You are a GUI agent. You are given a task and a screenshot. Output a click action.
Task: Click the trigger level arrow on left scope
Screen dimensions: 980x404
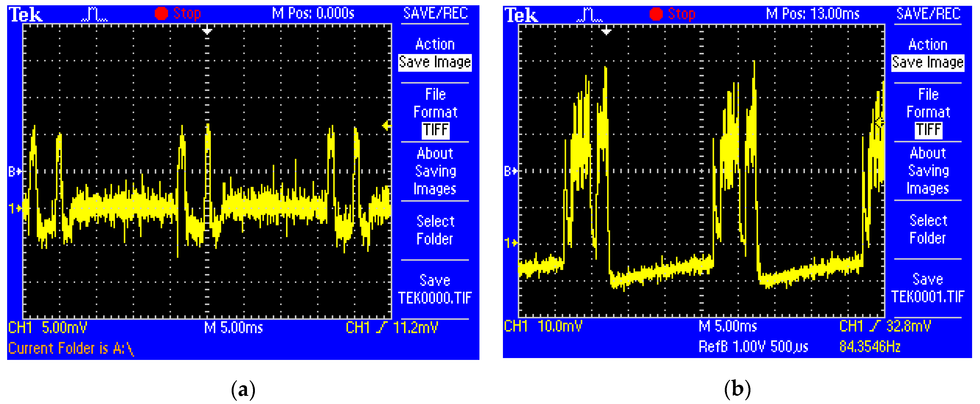tap(387, 125)
